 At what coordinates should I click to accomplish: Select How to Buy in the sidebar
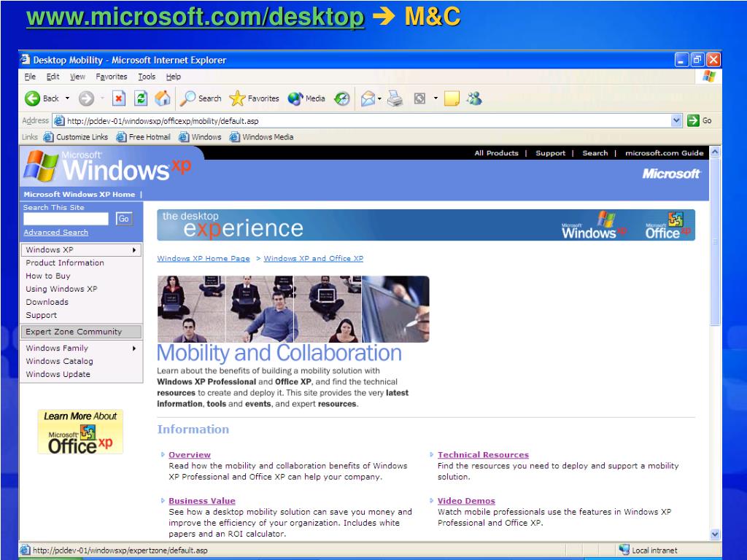48,276
